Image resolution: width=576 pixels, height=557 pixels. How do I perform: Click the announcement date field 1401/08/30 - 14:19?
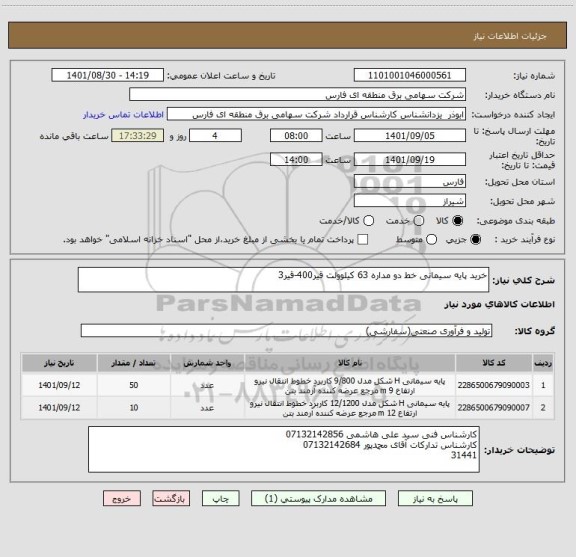[108, 75]
